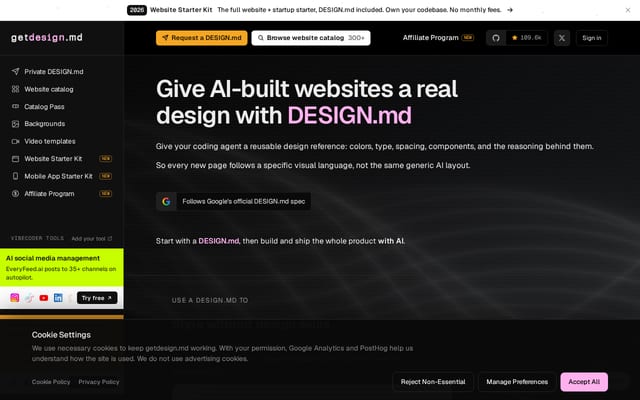Click the Catalog Pass ticket icon
Screen dimensions: 640x400
[x=16, y=107]
